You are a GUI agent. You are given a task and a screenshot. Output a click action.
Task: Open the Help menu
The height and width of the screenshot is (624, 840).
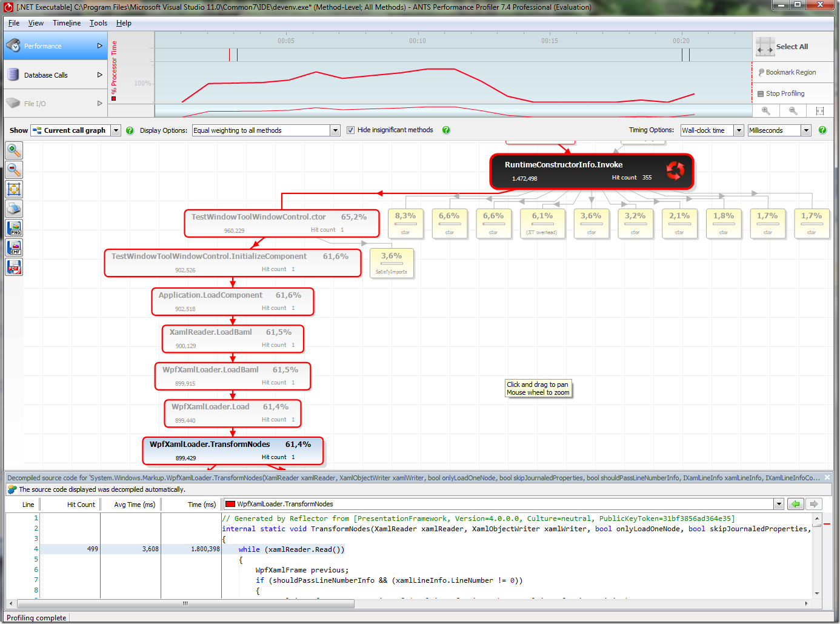tap(124, 23)
